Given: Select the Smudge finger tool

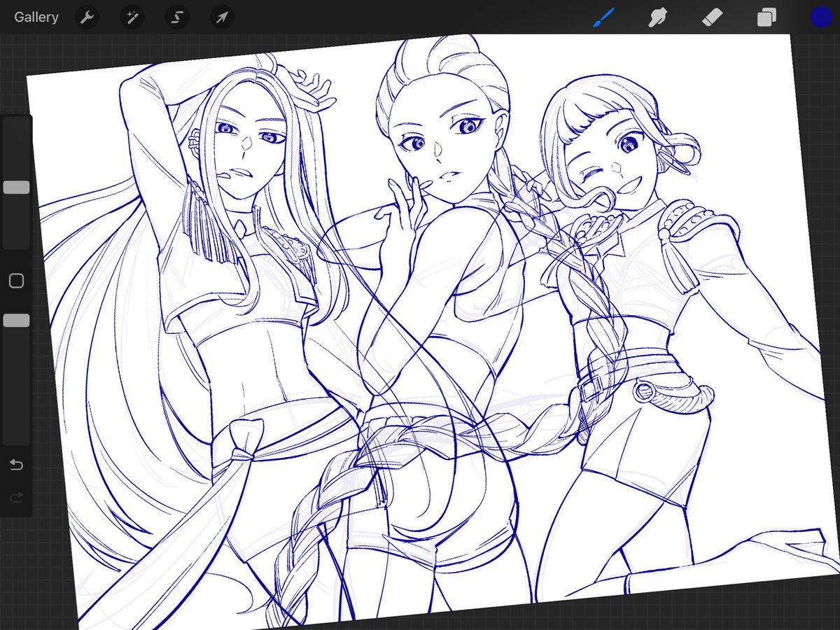Looking at the screenshot, I should (657, 17).
